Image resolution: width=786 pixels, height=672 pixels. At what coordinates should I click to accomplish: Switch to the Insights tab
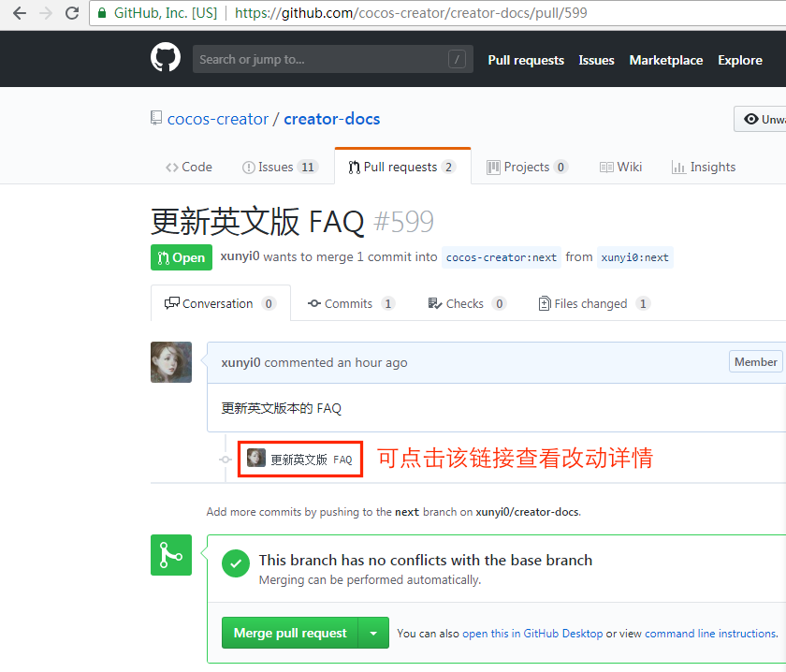pos(704,167)
